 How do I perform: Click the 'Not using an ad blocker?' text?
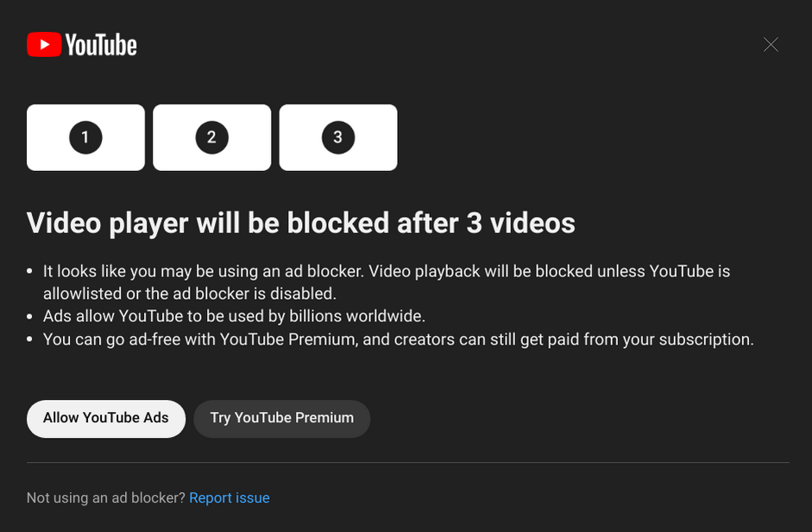click(105, 497)
